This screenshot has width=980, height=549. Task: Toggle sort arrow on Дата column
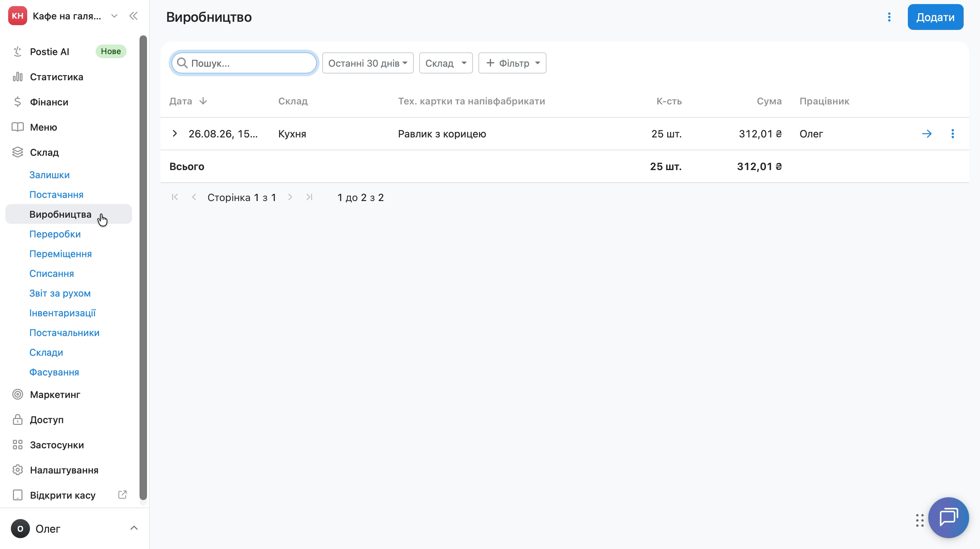203,101
